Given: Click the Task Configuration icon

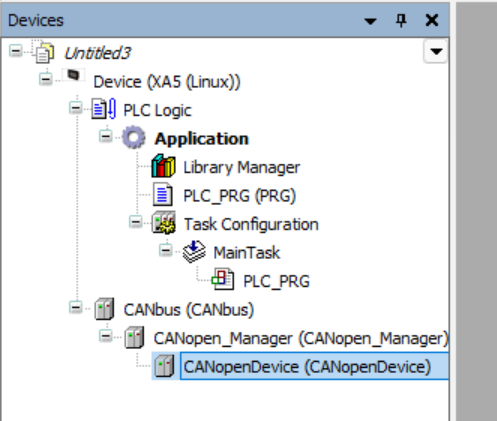Looking at the screenshot, I should (x=163, y=222).
